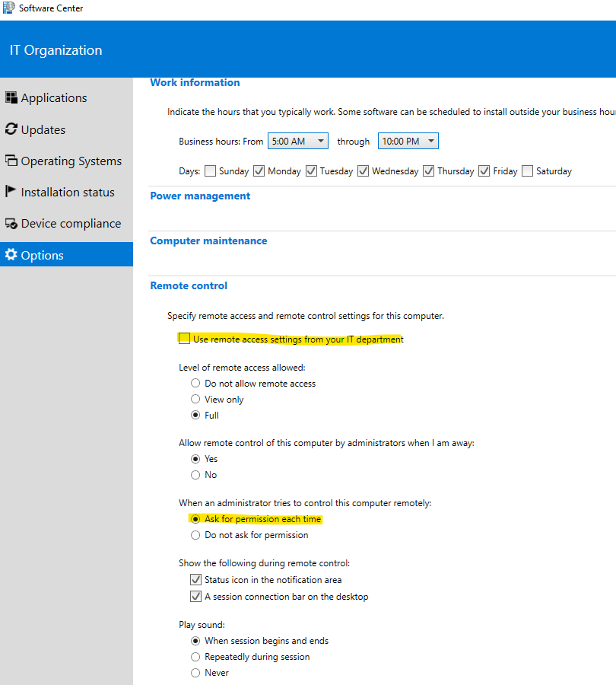Click the Work information heading link

click(195, 82)
